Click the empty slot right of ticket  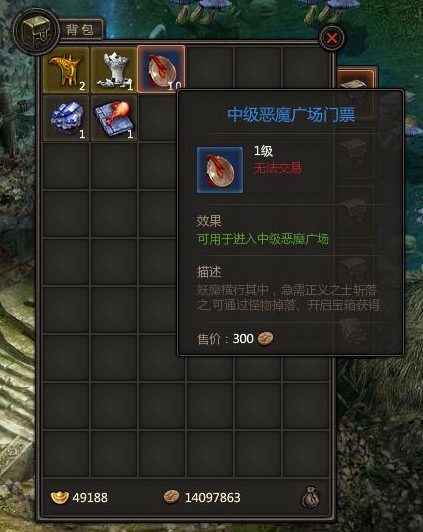[x=210, y=69]
